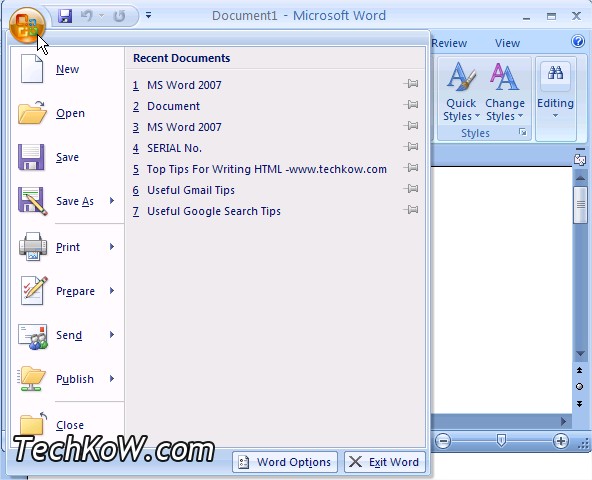592x480 pixels.
Task: Pin third entry MS Word 2007
Action: pyautogui.click(x=411, y=125)
